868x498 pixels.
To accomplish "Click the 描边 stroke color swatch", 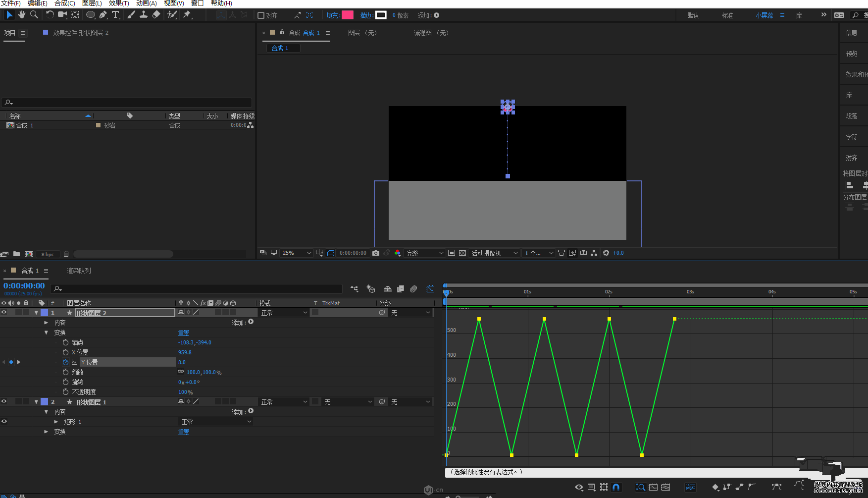I will pyautogui.click(x=381, y=15).
